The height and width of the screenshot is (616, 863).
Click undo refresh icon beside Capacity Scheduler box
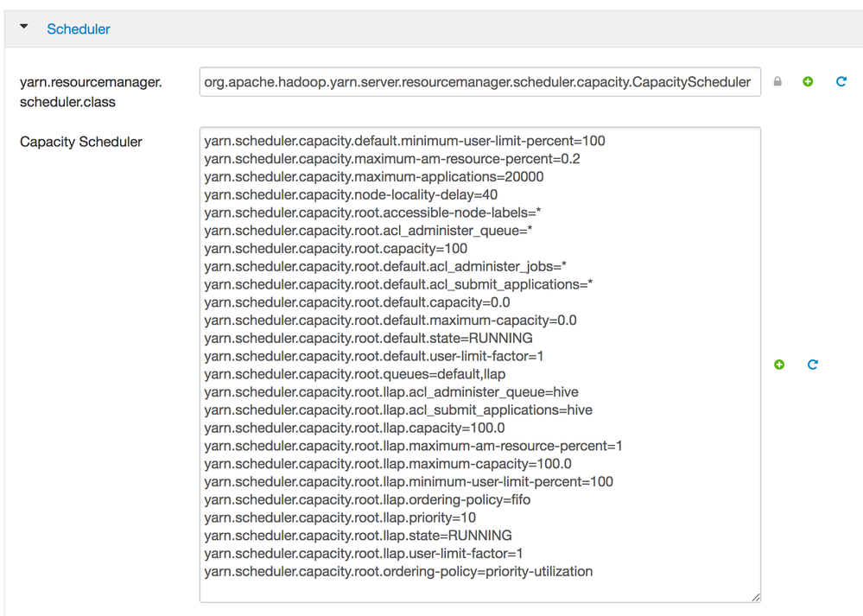point(812,365)
